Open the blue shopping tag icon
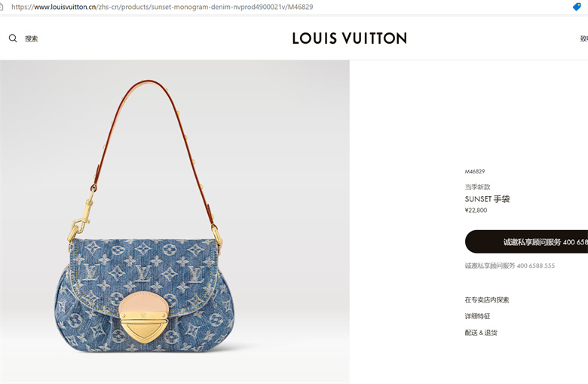This screenshot has width=588, height=384. coord(577,6)
